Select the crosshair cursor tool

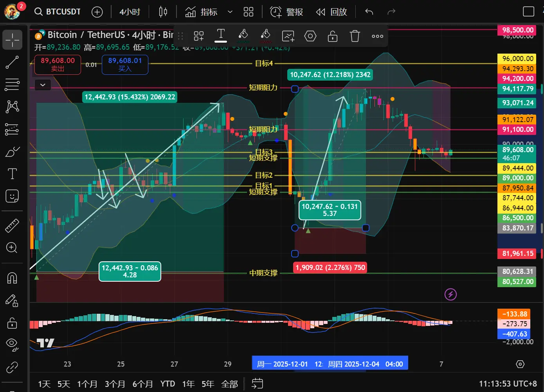(x=12, y=40)
